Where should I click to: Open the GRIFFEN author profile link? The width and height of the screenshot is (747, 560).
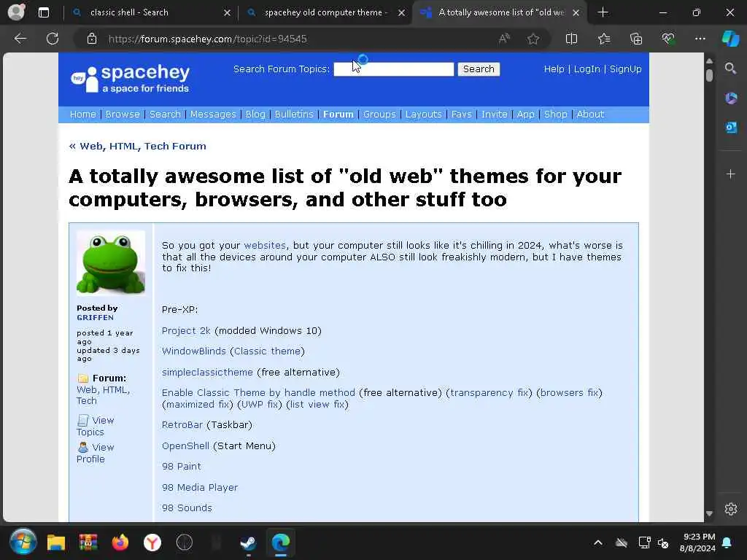tap(96, 318)
